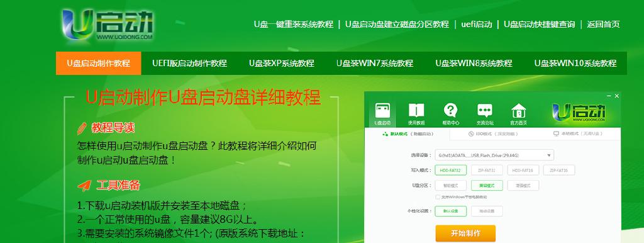Viewport: 644px width, 243px height.
Task: Click the U启动 logo in the tool window
Action: tap(579, 113)
